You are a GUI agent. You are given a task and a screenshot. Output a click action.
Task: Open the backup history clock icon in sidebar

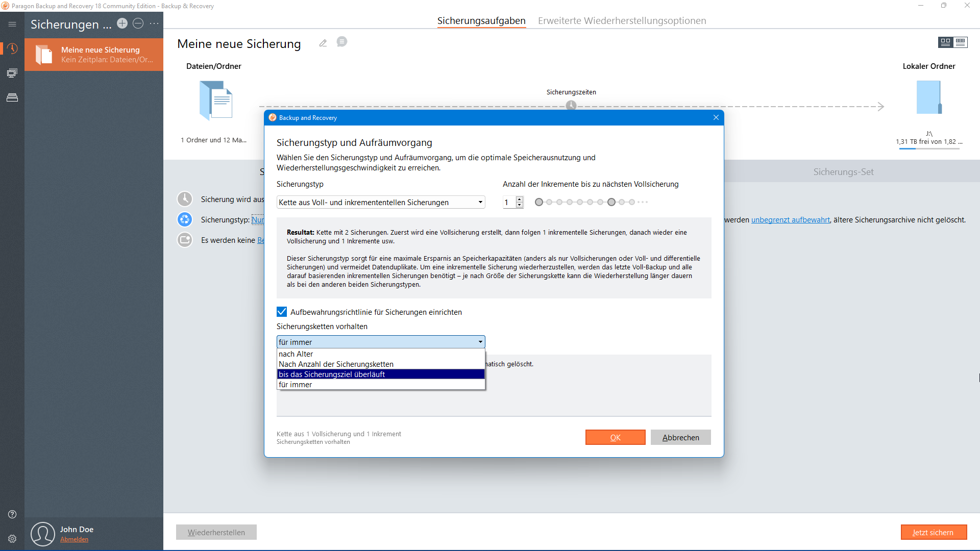(12, 48)
